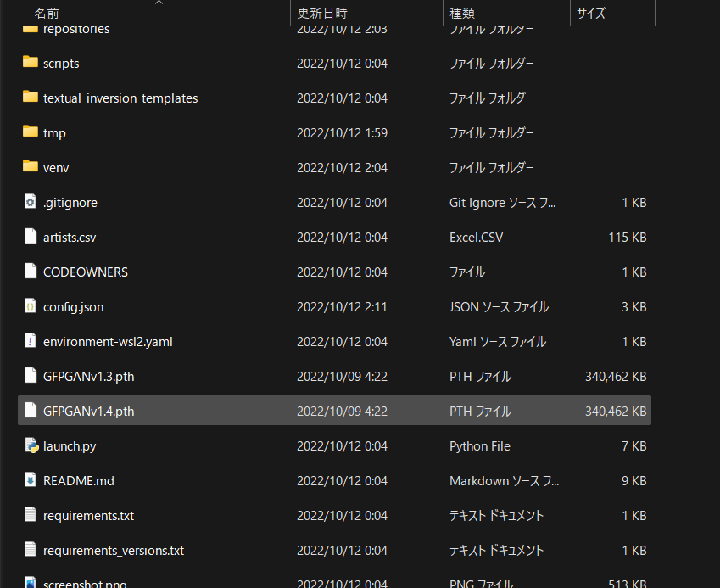
Task: Click the Excel.CSV type of artists.csv
Action: 476,238
